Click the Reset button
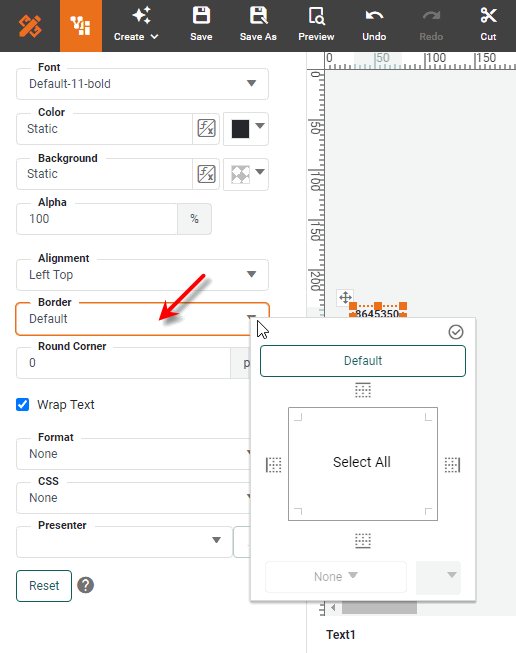 44,586
